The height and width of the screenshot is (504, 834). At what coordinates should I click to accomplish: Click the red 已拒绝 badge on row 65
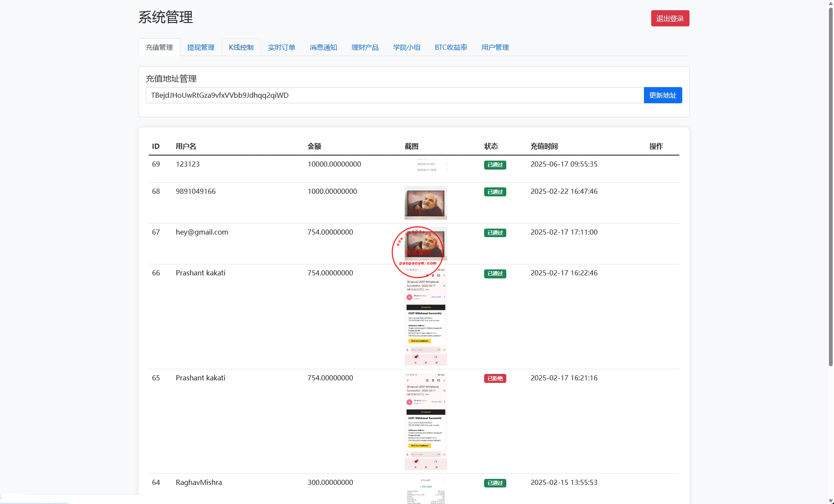coord(495,378)
